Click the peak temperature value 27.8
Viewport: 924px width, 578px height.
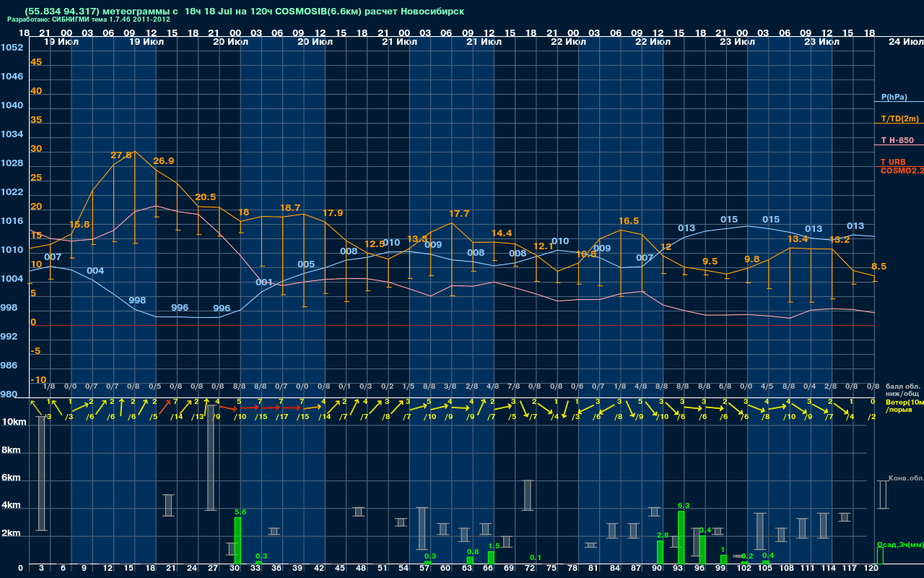[121, 155]
